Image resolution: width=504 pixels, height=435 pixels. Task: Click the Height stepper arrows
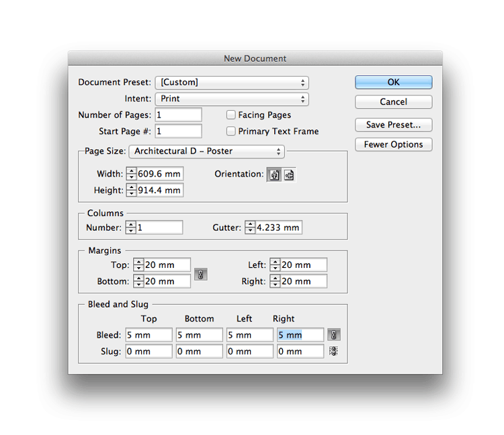pyautogui.click(x=131, y=191)
